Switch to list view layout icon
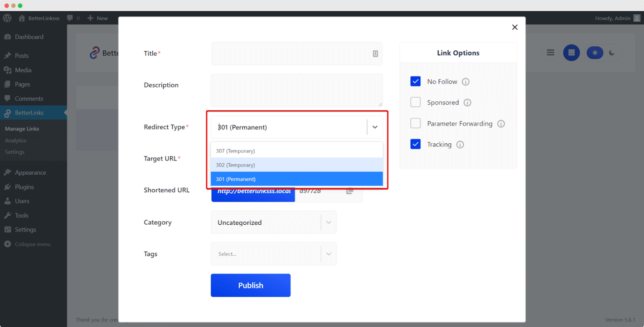The height and width of the screenshot is (327, 644). pyautogui.click(x=551, y=53)
